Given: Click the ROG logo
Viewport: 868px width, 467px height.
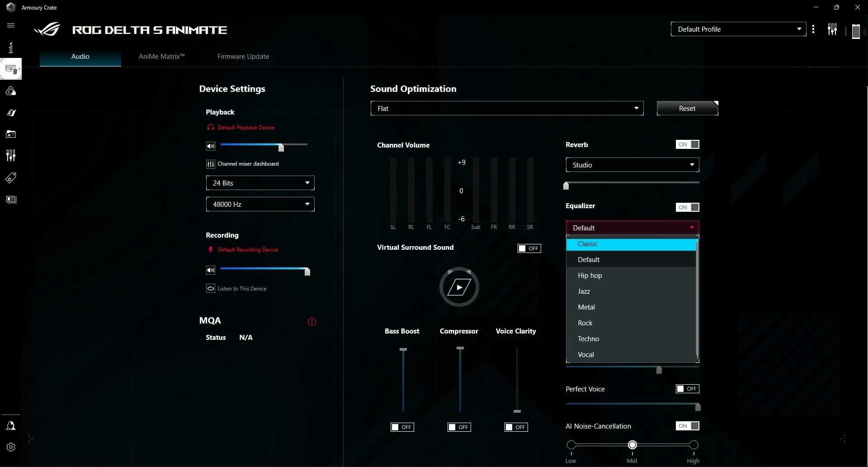Looking at the screenshot, I should pos(47,29).
